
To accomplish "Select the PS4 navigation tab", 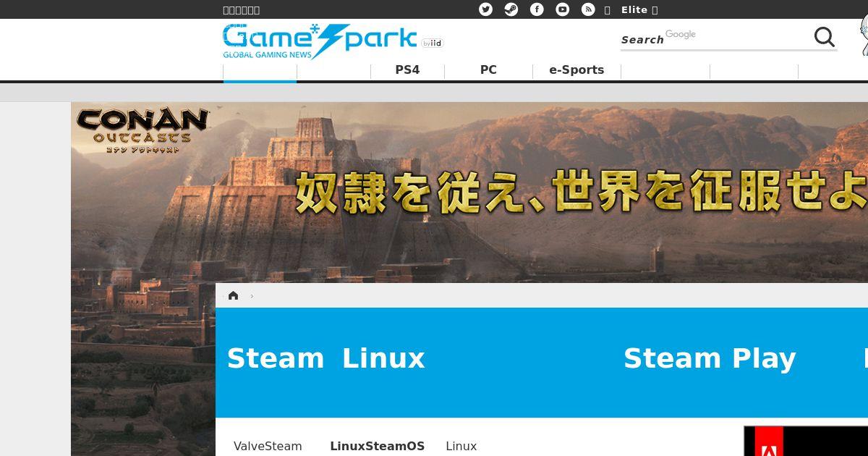I will point(407,70).
